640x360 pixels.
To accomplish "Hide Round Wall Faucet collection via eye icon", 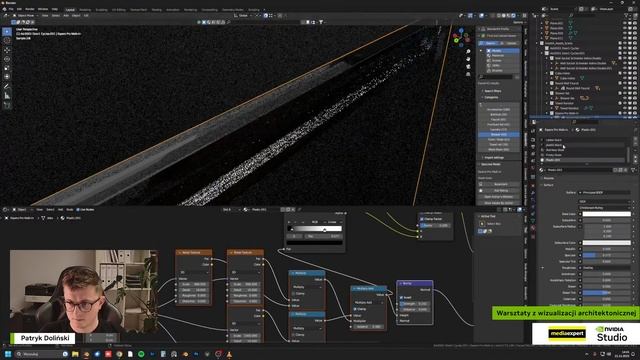I will [x=624, y=83].
